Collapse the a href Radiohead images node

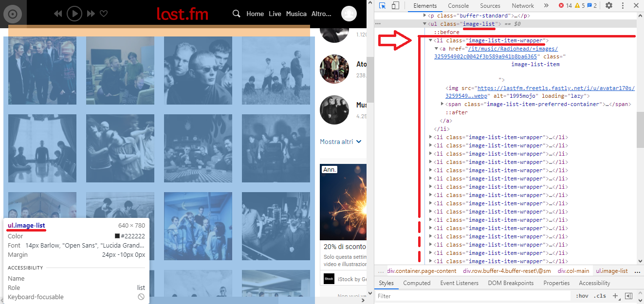point(436,49)
